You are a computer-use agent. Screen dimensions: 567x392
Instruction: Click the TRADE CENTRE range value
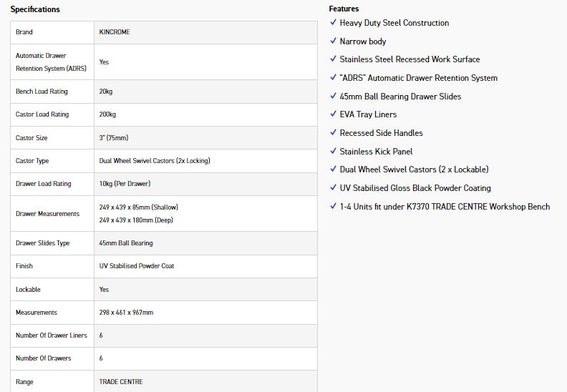pos(121,381)
